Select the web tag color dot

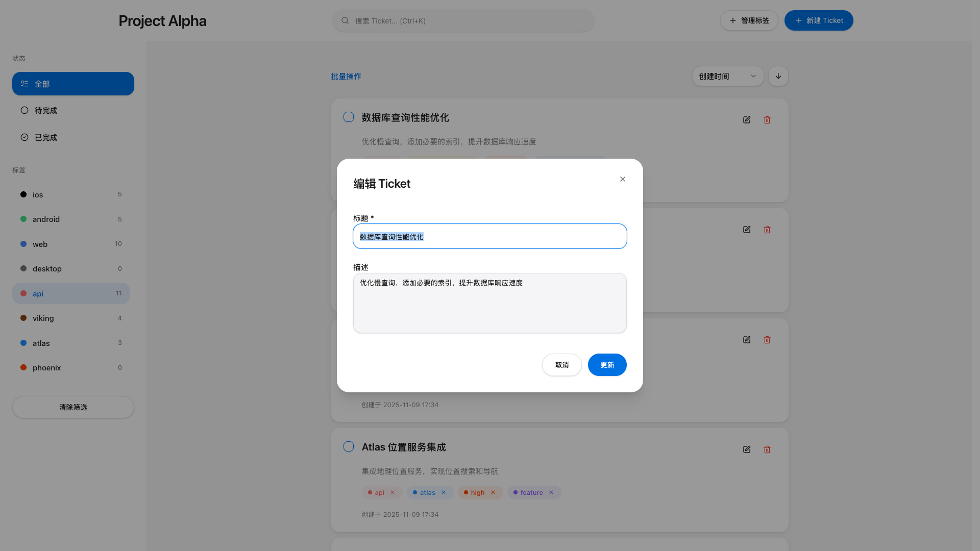point(23,244)
